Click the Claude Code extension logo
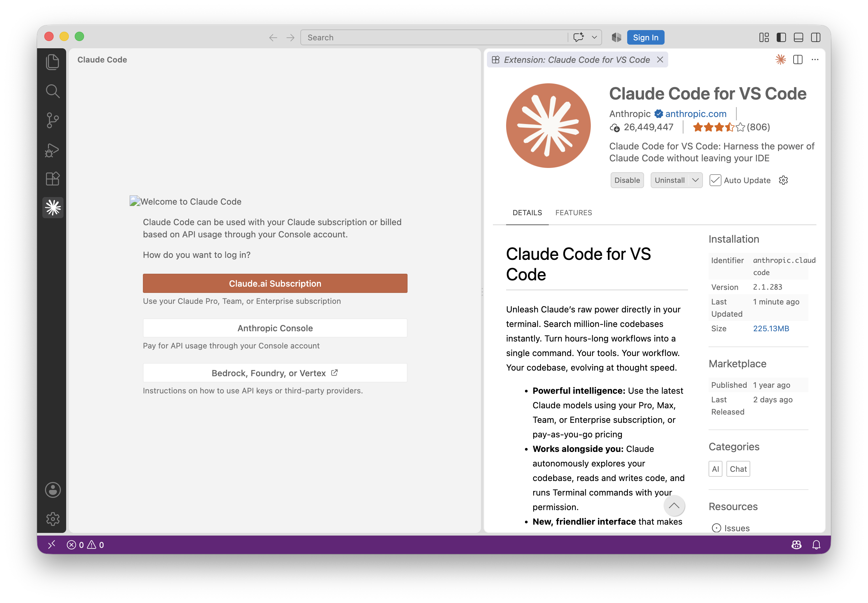The height and width of the screenshot is (603, 868). tap(548, 125)
